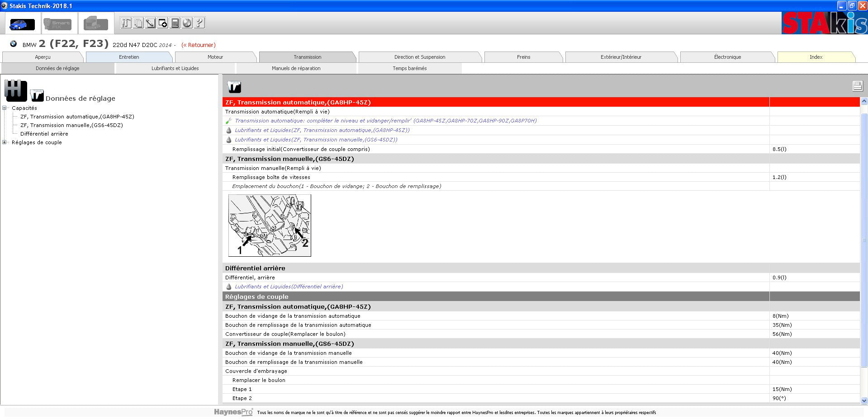Open the Lubrifiants et Liquides sub-tab
868x419 pixels.
[175, 68]
